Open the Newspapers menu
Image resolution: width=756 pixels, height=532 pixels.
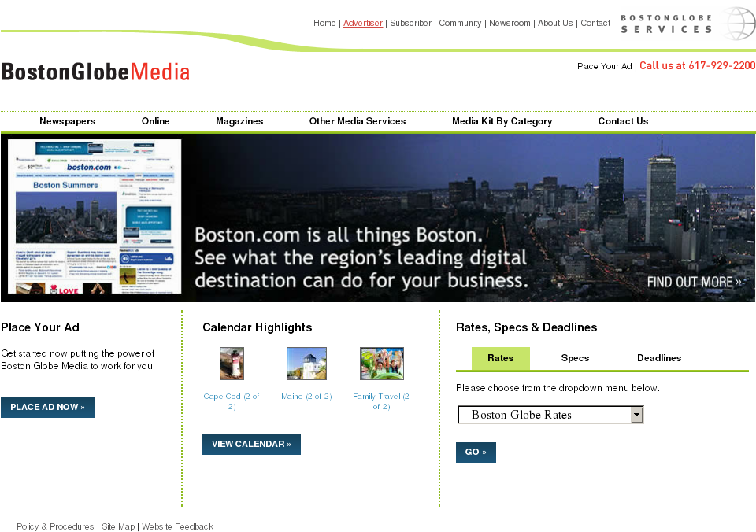coord(67,121)
